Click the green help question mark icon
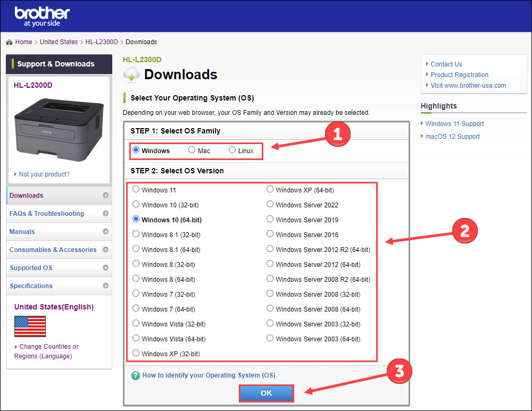 pos(136,375)
